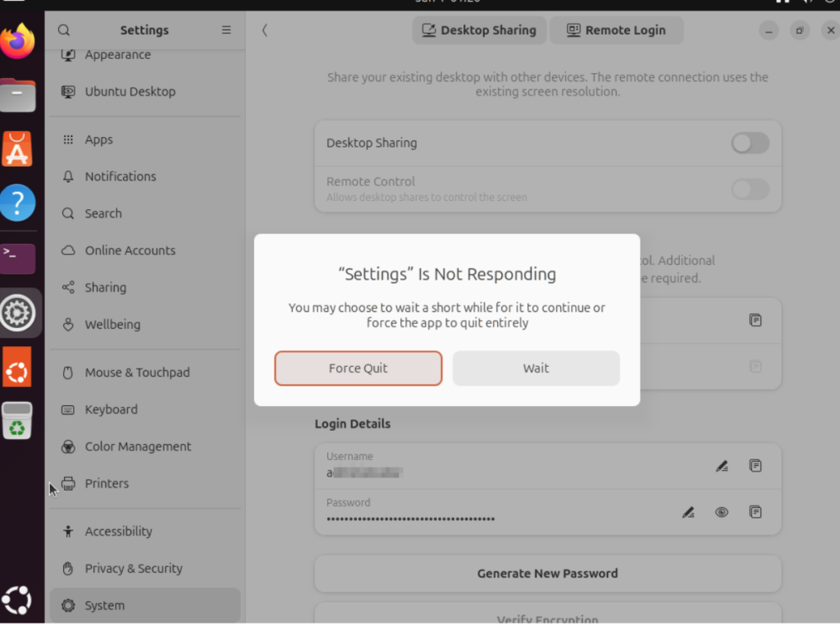
Task: Click the Password field text
Action: pos(410,519)
